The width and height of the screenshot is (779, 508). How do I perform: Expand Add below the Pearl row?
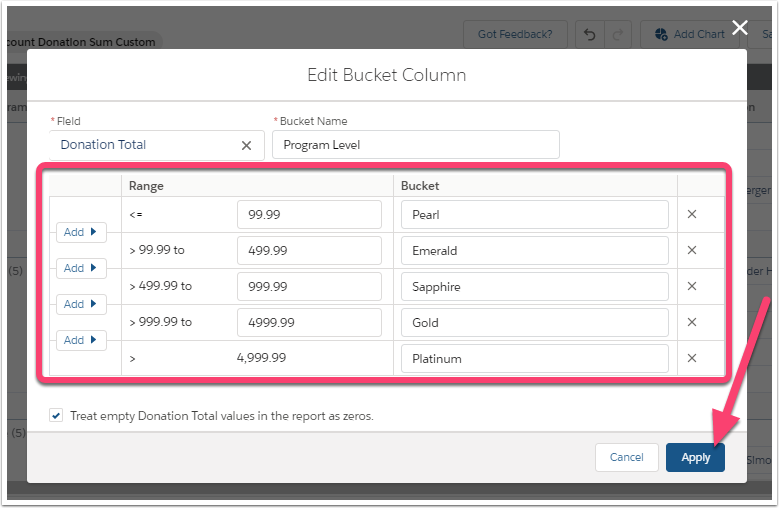click(81, 232)
